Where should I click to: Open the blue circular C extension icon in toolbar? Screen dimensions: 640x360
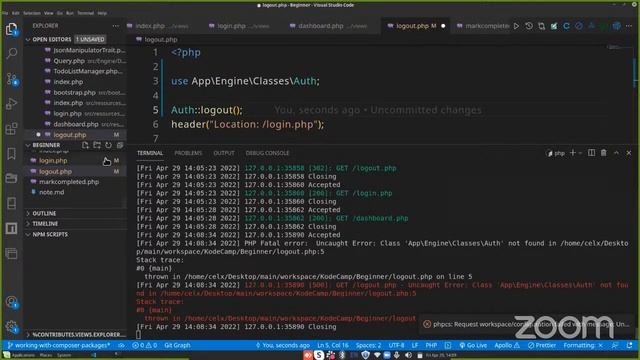click(x=566, y=26)
